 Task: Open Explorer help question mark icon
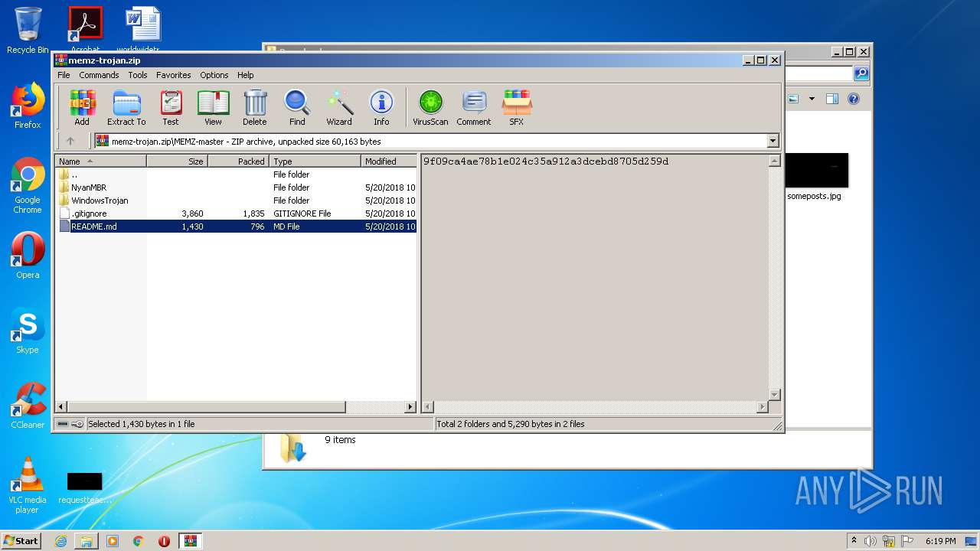[x=854, y=99]
